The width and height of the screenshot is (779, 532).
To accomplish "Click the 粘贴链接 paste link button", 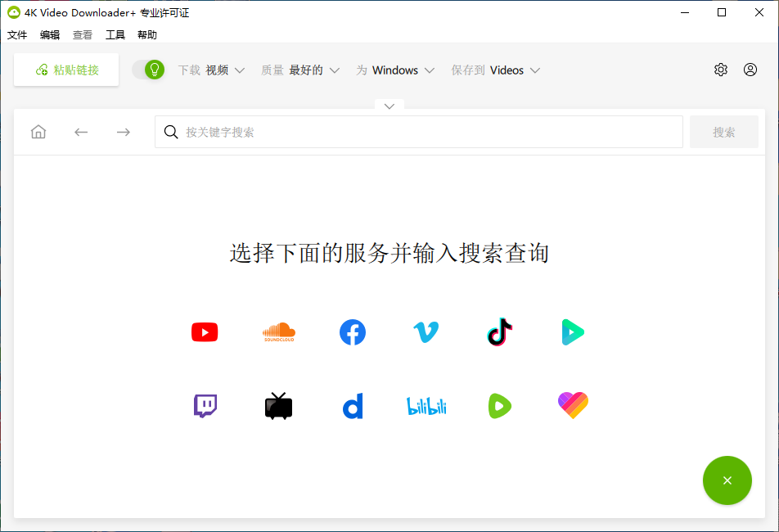I will [66, 70].
